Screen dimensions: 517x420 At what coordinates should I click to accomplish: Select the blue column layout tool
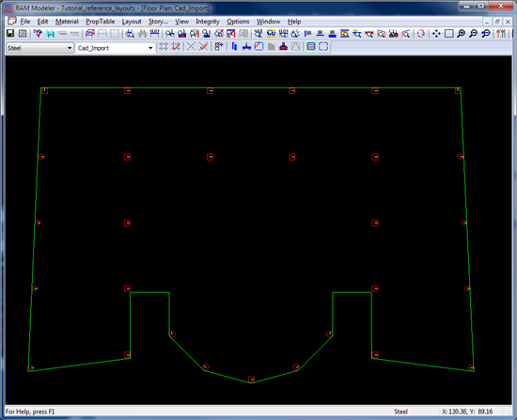[x=234, y=46]
